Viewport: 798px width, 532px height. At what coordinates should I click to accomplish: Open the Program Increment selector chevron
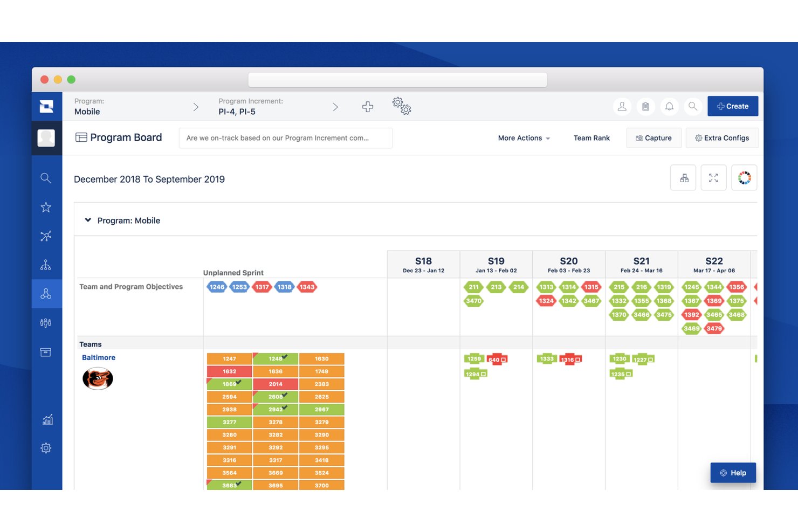[335, 107]
